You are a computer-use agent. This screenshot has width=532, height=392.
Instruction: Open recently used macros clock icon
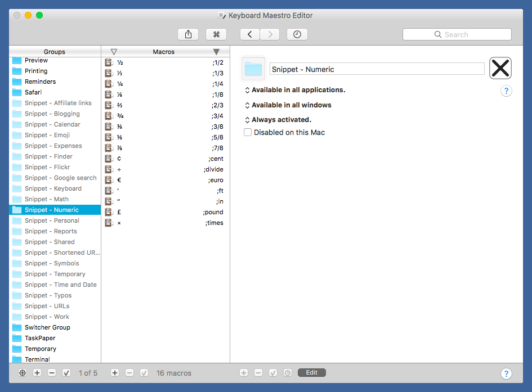297,34
